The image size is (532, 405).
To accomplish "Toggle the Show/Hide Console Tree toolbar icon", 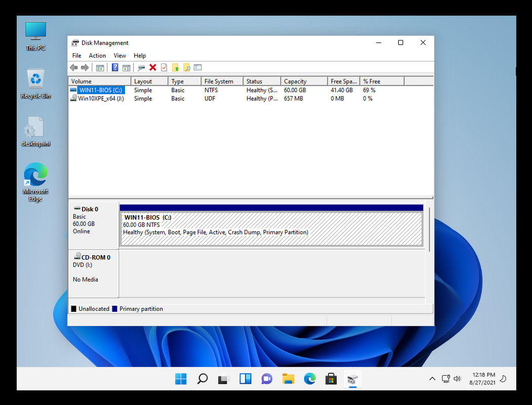I will coord(100,68).
